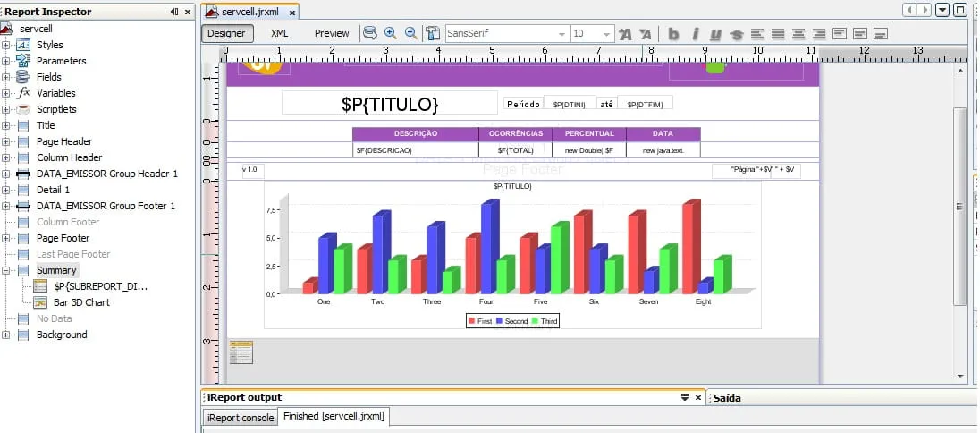Switch to the XML view tab
The width and height of the screenshot is (980, 433).
pyautogui.click(x=279, y=33)
